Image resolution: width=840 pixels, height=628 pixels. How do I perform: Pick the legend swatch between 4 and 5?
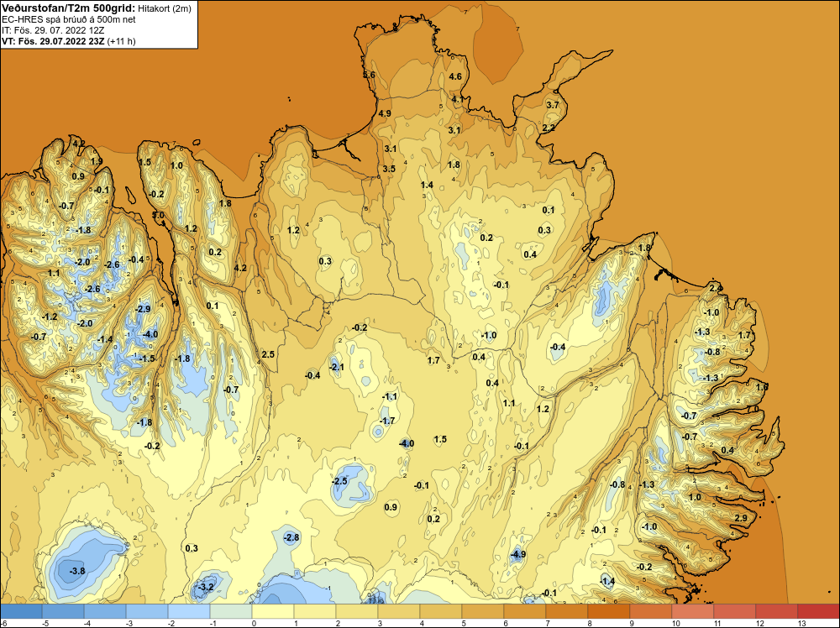point(441,611)
